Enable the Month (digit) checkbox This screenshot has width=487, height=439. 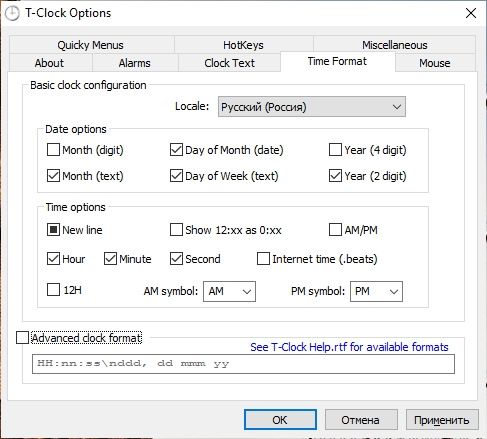coord(53,150)
